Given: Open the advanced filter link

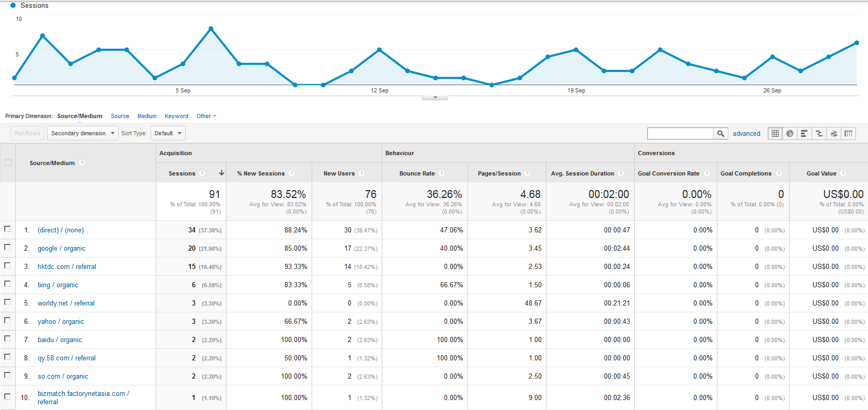Looking at the screenshot, I should click(x=746, y=134).
